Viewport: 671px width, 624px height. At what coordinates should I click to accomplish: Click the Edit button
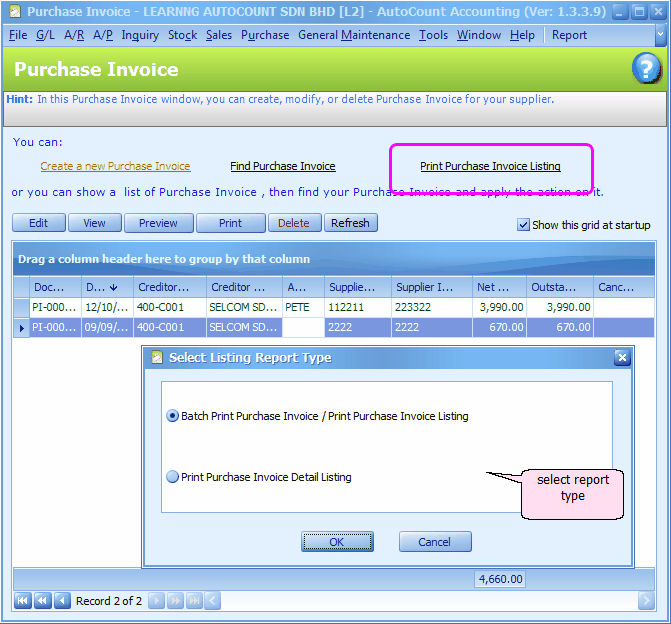coord(39,223)
